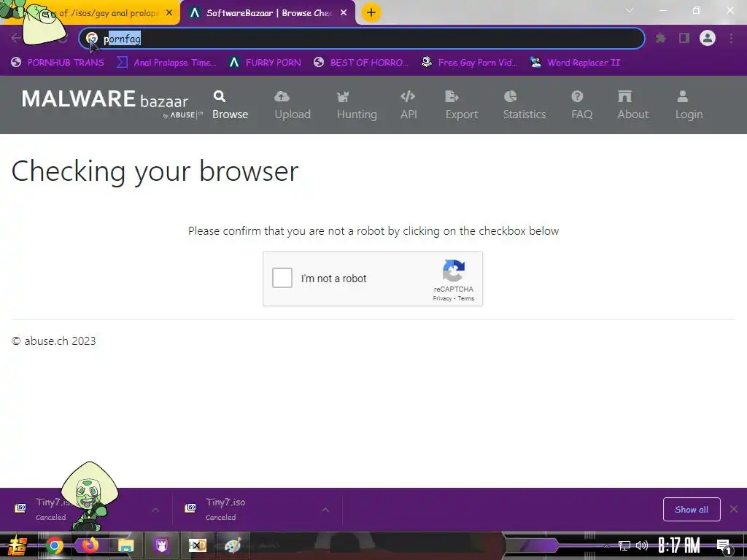Open the Export page
Image resolution: width=747 pixels, height=560 pixels.
(461, 105)
